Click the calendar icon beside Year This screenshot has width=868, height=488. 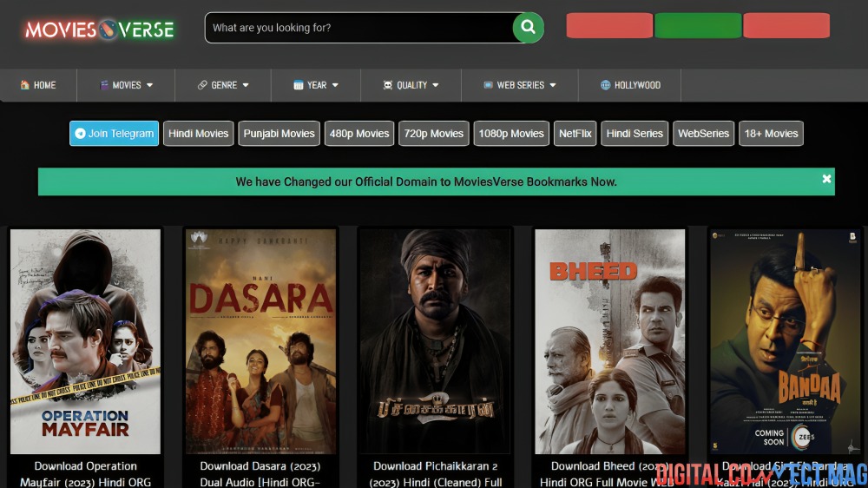(x=299, y=85)
